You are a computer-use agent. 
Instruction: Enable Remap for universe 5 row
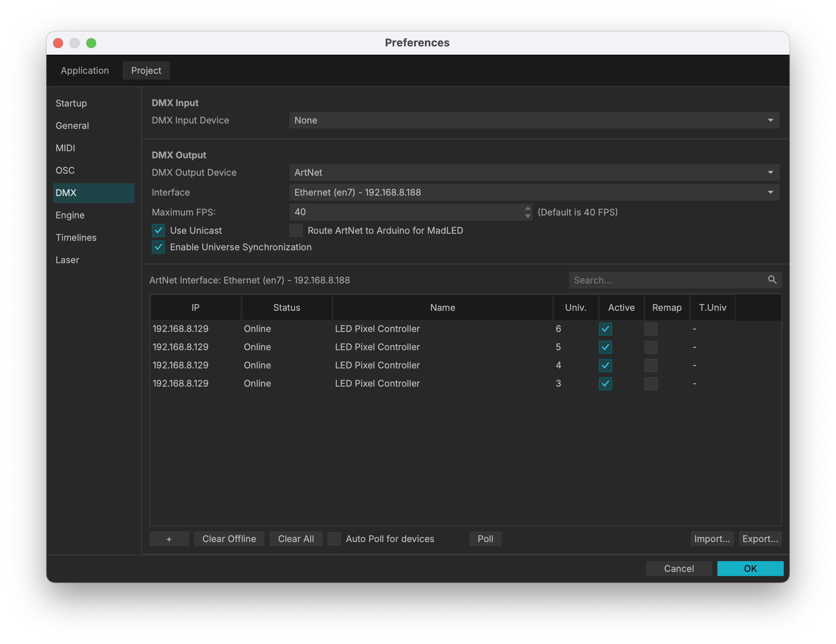tap(651, 347)
